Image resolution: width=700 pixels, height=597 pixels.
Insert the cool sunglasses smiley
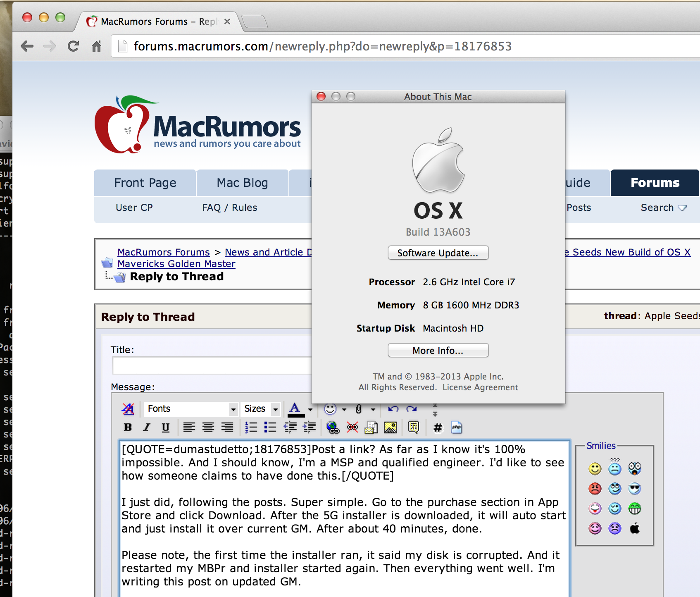pos(635,489)
